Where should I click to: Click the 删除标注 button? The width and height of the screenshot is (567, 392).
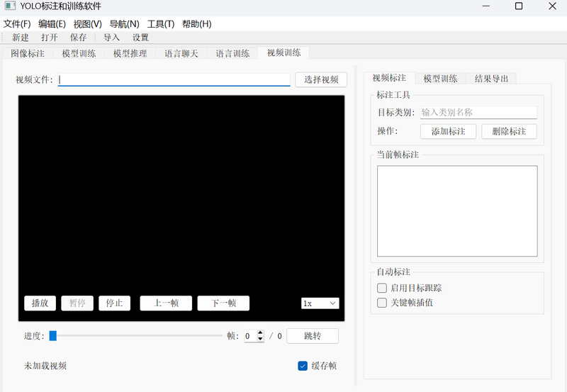click(509, 131)
